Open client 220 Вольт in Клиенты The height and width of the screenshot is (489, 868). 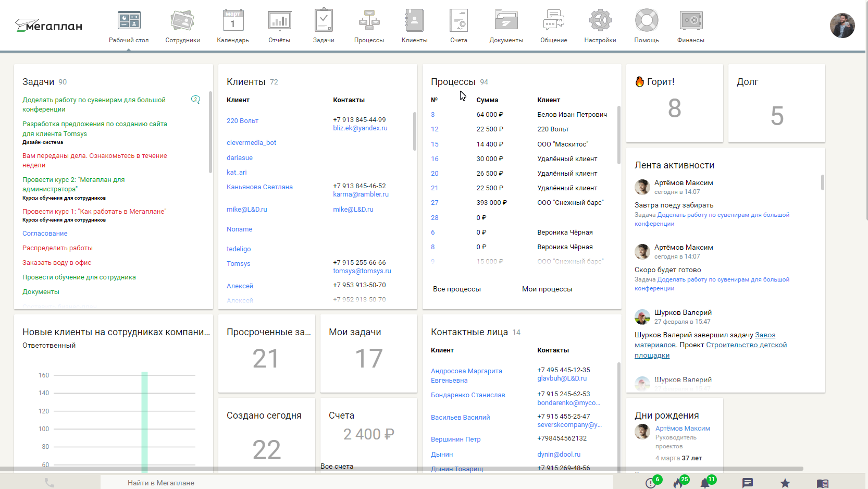tap(242, 121)
